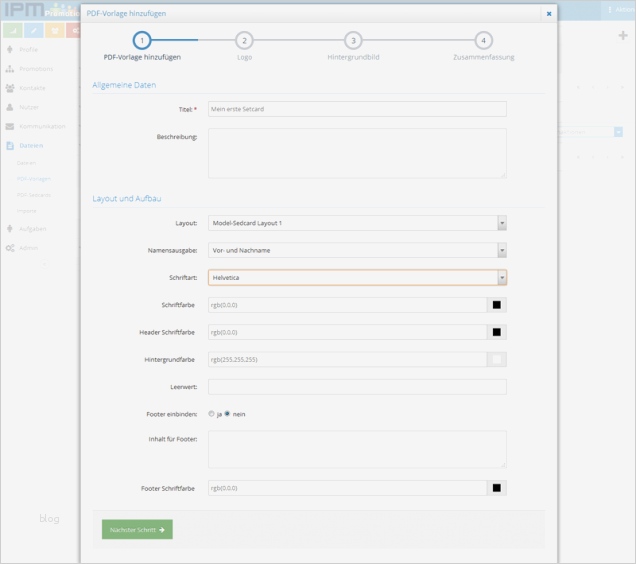Open the Layout dropdown
The width and height of the screenshot is (636, 564).
tap(357, 223)
